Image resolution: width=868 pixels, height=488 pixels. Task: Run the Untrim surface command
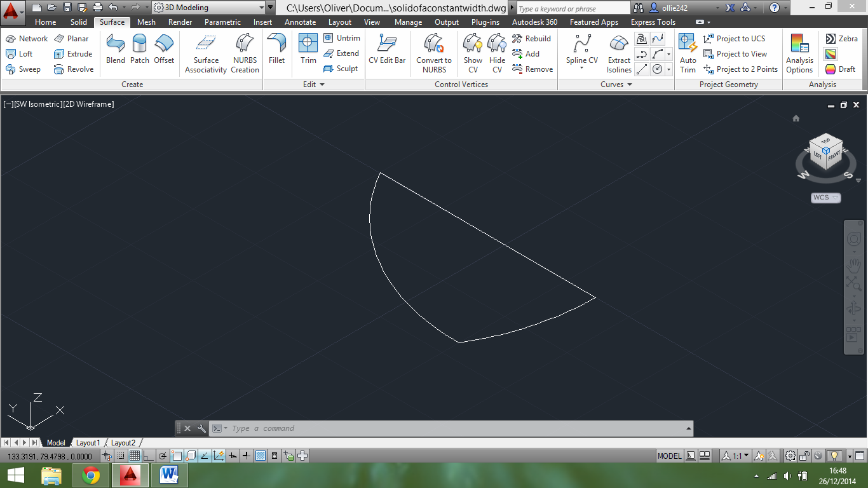point(342,38)
